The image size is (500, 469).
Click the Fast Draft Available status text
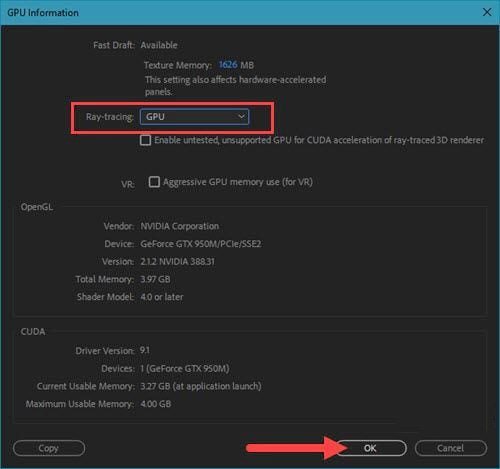[159, 45]
